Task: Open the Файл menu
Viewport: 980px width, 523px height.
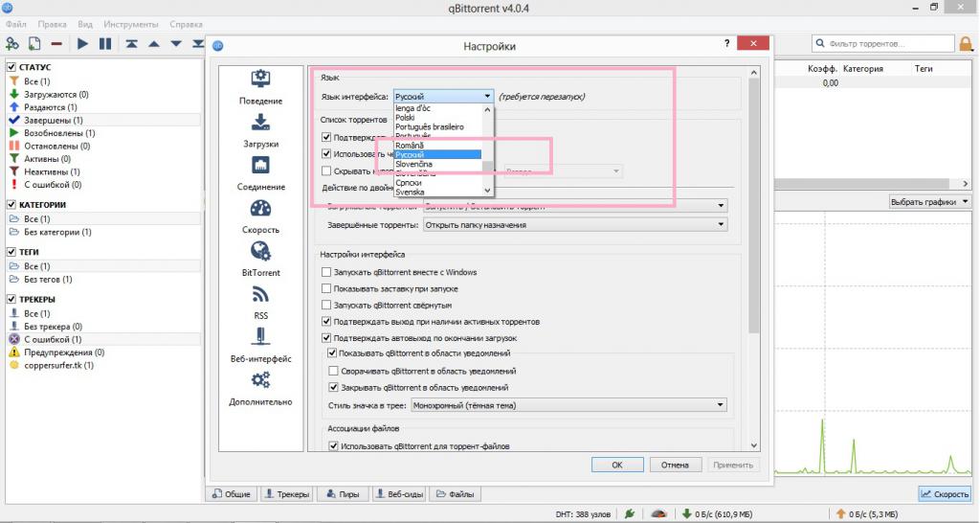Action: pyautogui.click(x=15, y=24)
